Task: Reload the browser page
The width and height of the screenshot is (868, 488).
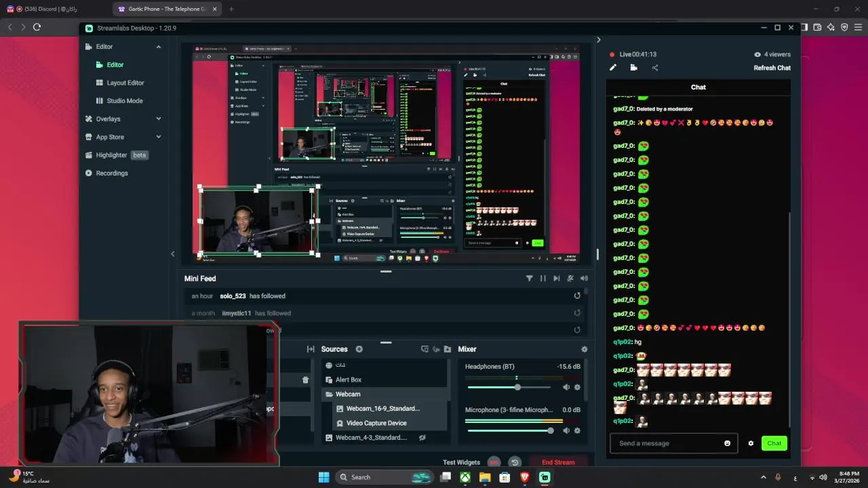Action: click(x=37, y=27)
